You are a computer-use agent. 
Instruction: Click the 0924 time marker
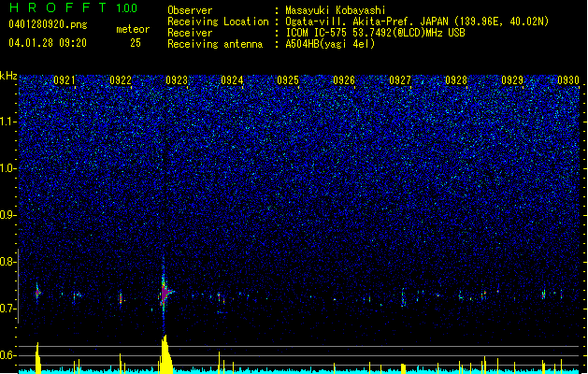(x=232, y=80)
